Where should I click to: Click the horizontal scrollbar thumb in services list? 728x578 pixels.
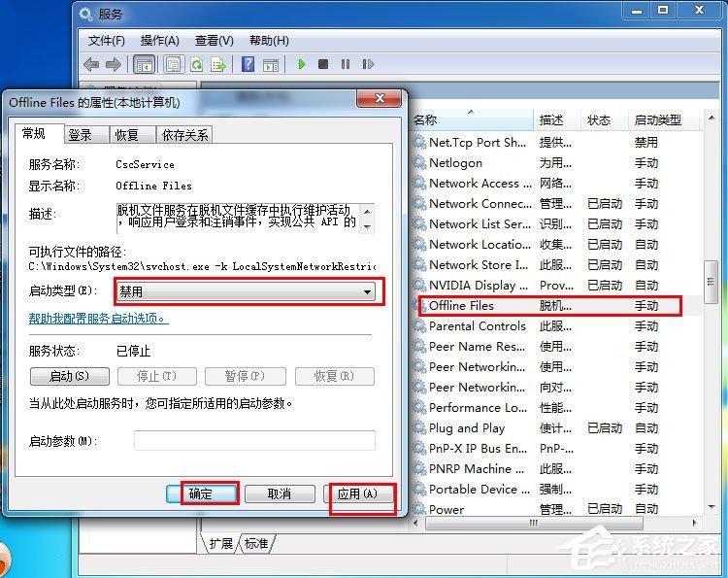tap(534, 524)
